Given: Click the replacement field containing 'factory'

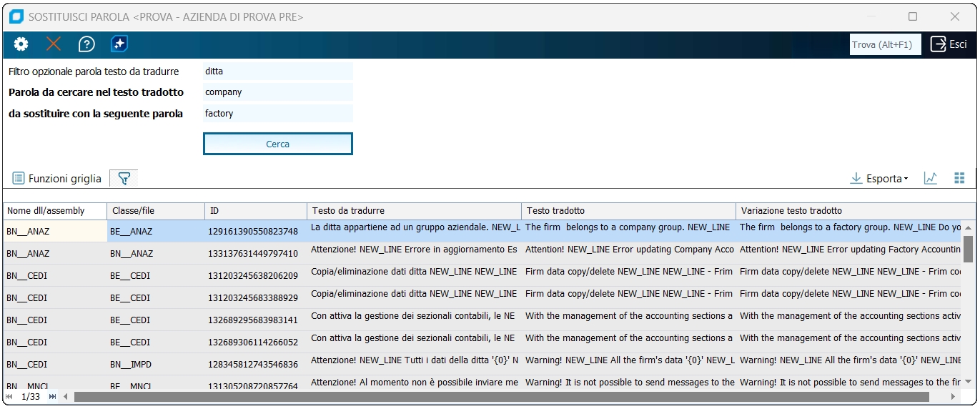Looking at the screenshot, I should [x=277, y=114].
